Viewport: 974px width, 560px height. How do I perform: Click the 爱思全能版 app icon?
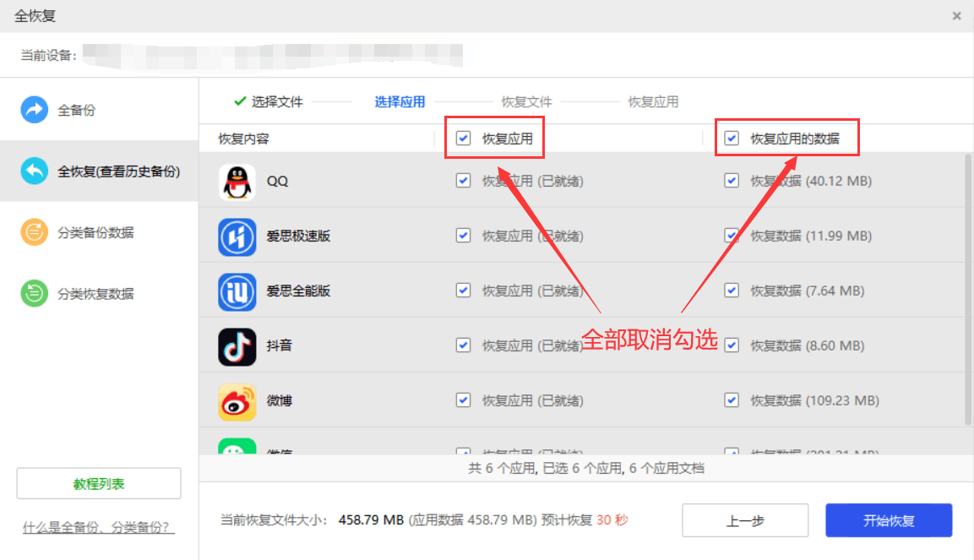(x=237, y=291)
